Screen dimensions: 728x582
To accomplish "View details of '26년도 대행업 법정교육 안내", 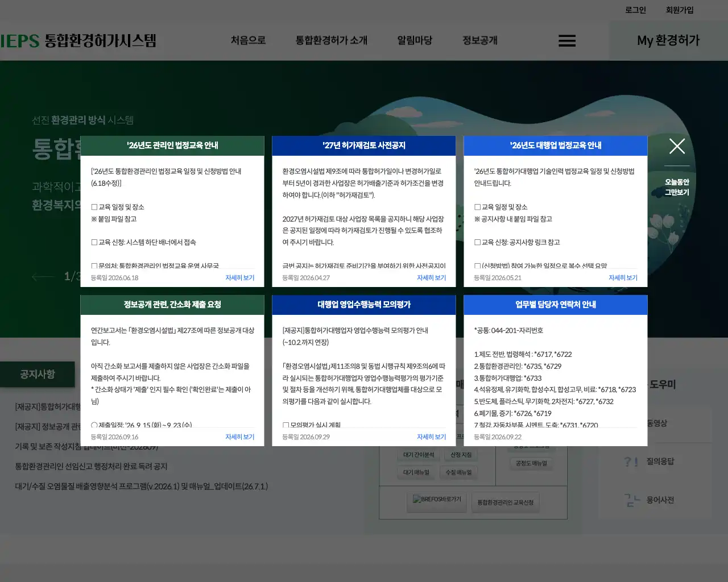I will [623, 278].
